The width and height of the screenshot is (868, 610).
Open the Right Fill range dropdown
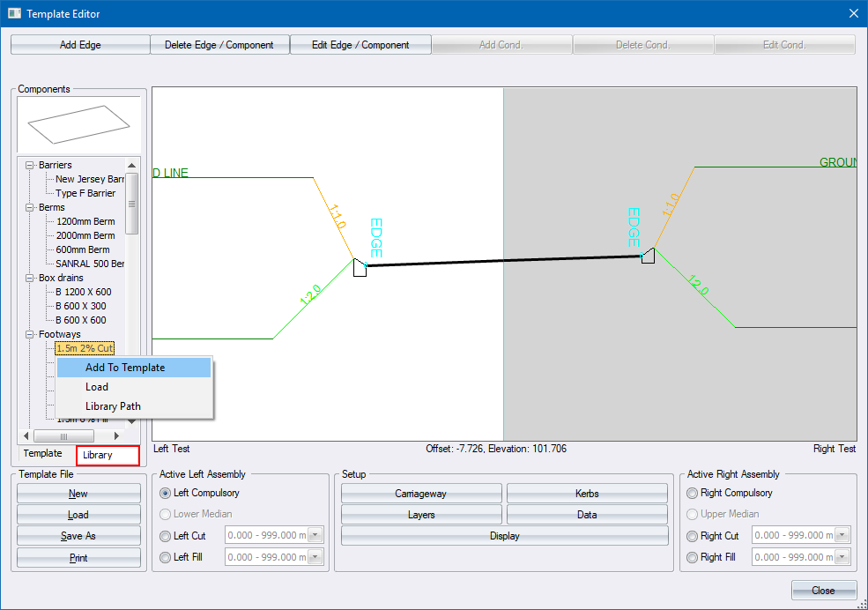coord(843,557)
